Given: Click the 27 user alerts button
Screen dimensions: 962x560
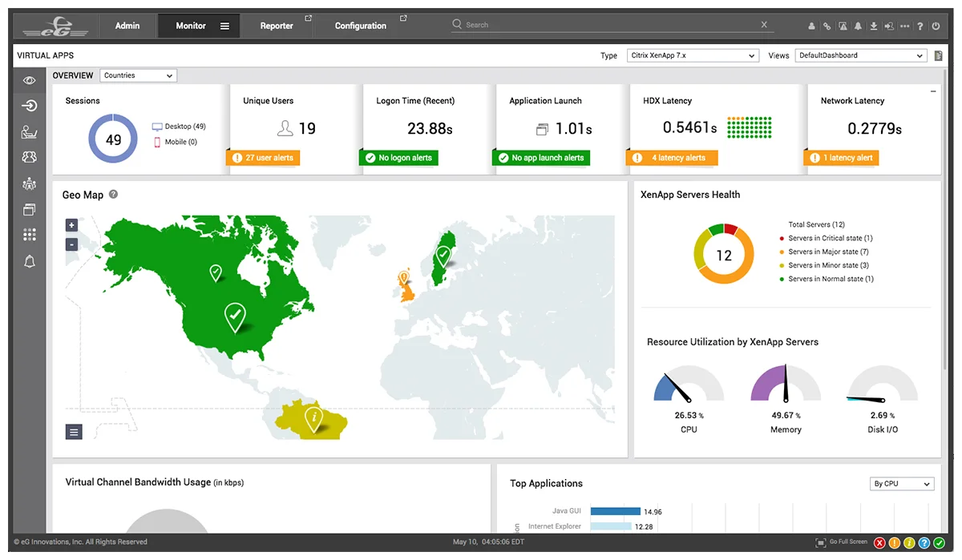Looking at the screenshot, I should pos(263,158).
